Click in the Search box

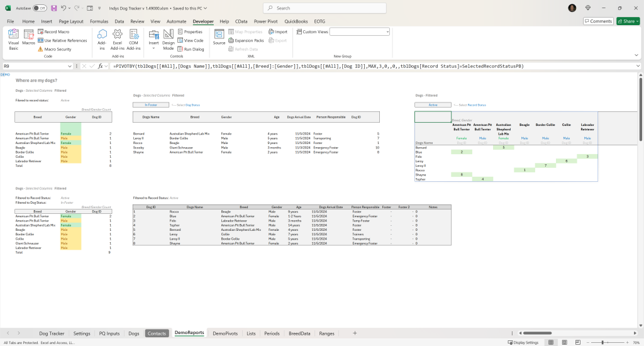(325, 8)
